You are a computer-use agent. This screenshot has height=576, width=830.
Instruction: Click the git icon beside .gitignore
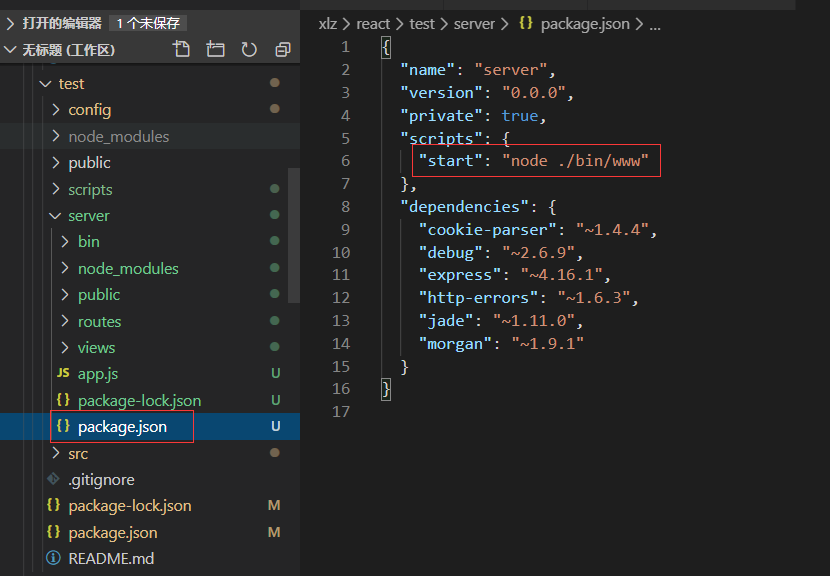click(53, 479)
